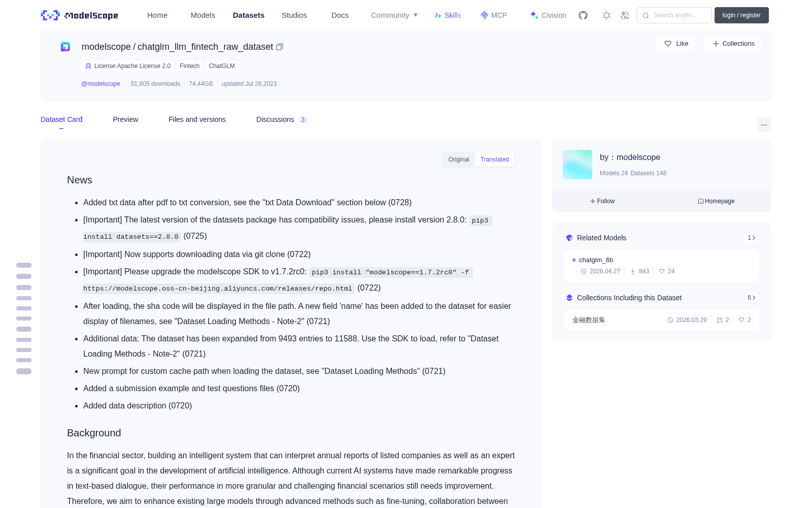The image size is (812, 508).
Task: Click the "Background" heading
Action: (x=94, y=433)
